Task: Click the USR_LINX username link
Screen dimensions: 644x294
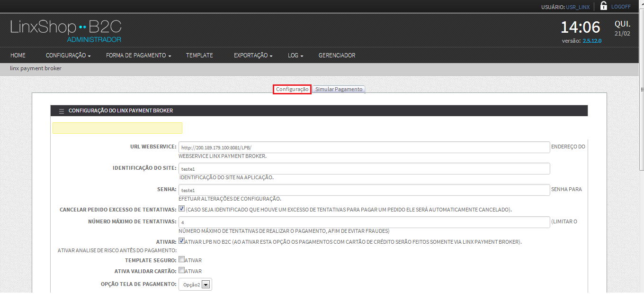Action: coord(578,7)
